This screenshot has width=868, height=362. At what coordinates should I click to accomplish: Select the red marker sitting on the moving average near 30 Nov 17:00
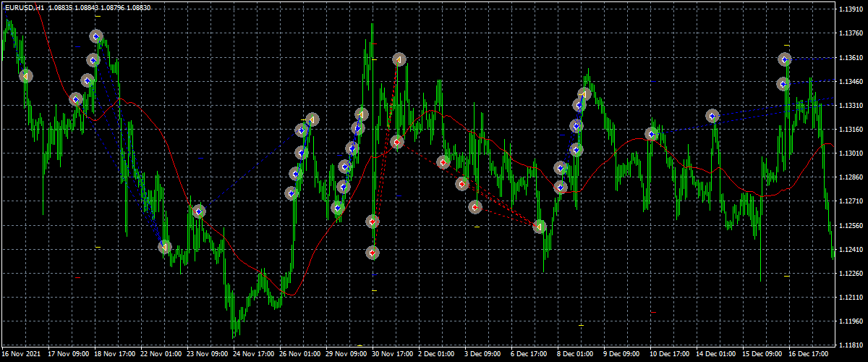397,142
